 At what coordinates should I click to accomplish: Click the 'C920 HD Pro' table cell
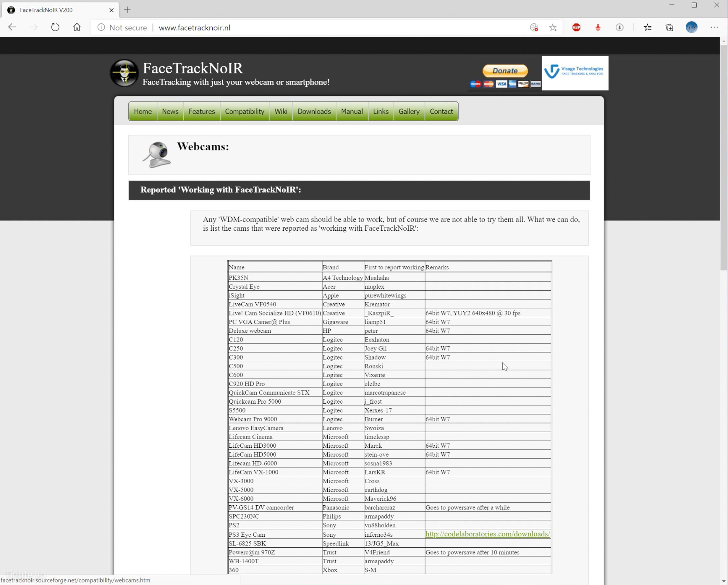tap(275, 384)
